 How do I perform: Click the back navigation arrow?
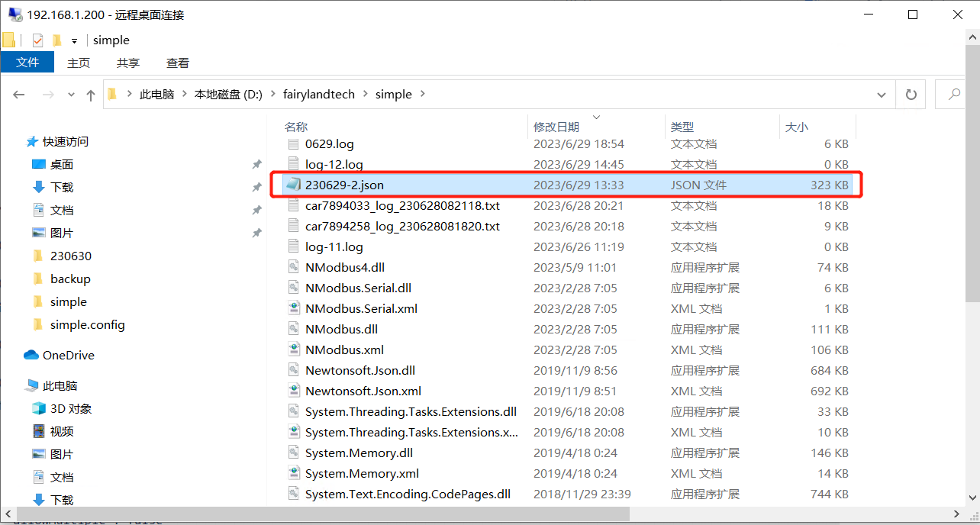tap(19, 95)
